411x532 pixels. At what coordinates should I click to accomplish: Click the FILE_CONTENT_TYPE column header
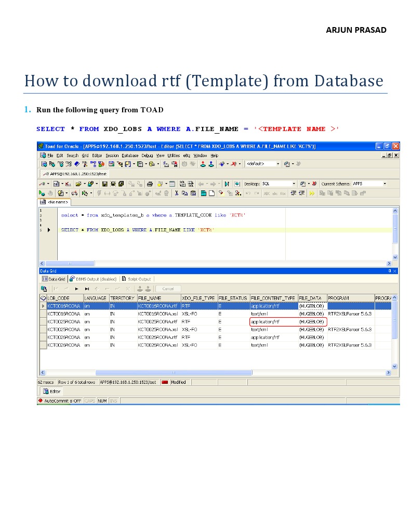[x=274, y=298]
